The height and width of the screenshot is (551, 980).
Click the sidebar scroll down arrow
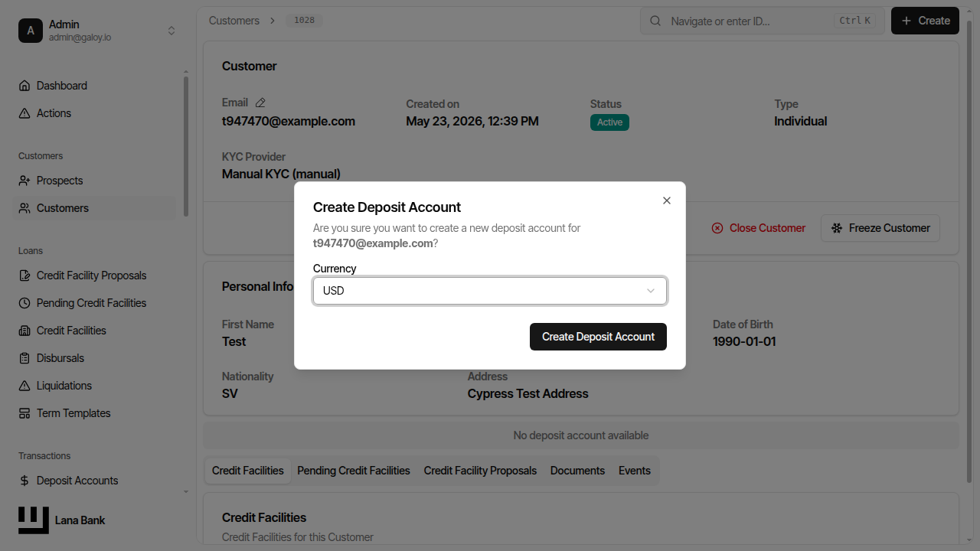pos(186,492)
